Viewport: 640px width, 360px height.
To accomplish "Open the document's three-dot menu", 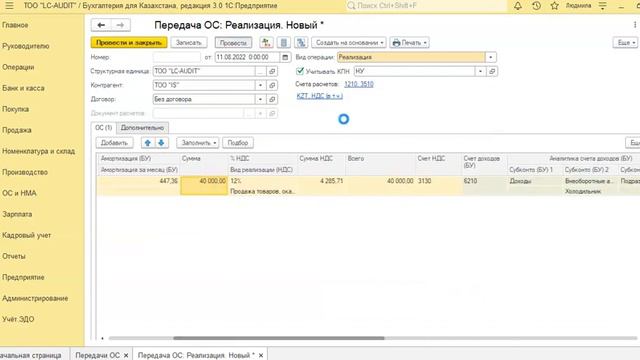I will click(635, 25).
